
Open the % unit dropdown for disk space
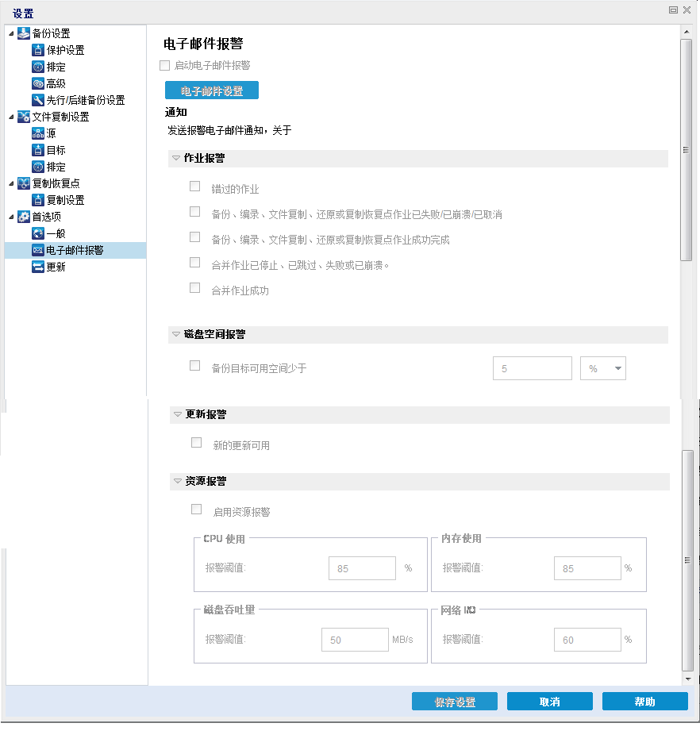coord(602,367)
